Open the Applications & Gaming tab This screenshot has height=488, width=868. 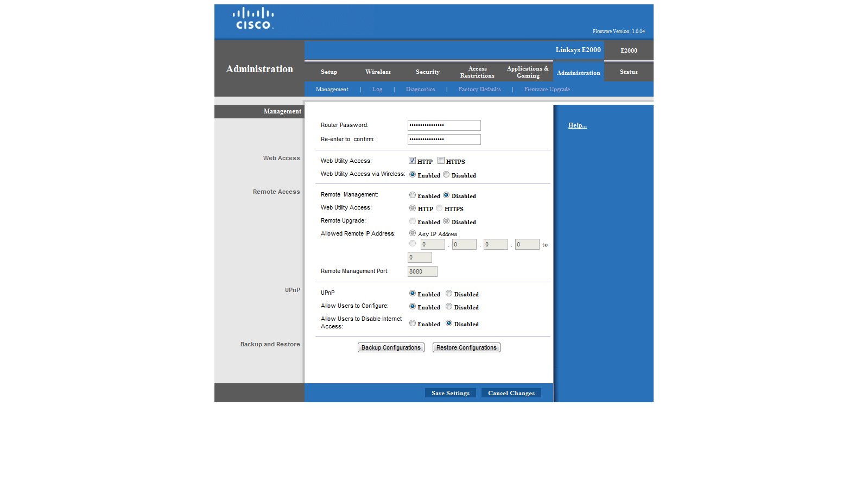coord(528,72)
